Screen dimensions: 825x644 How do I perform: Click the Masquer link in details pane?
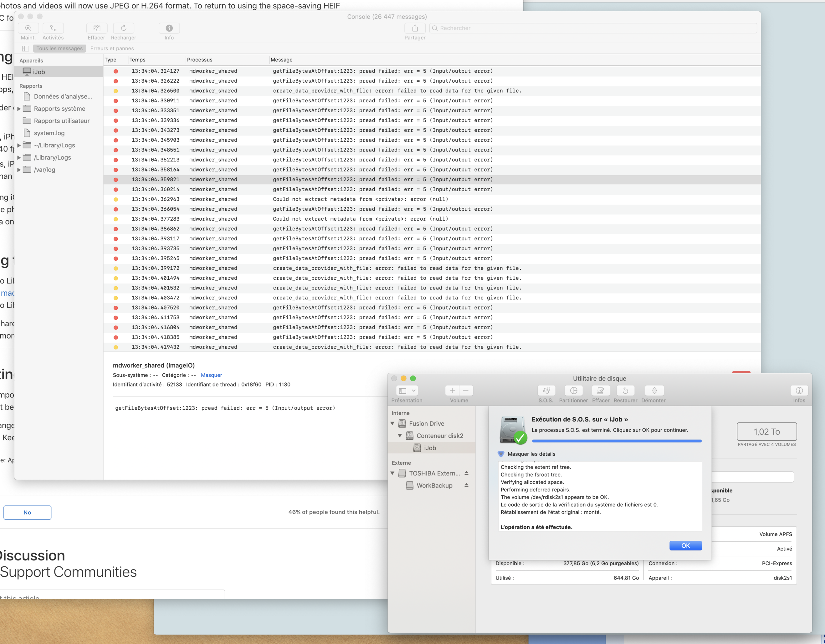(211, 375)
